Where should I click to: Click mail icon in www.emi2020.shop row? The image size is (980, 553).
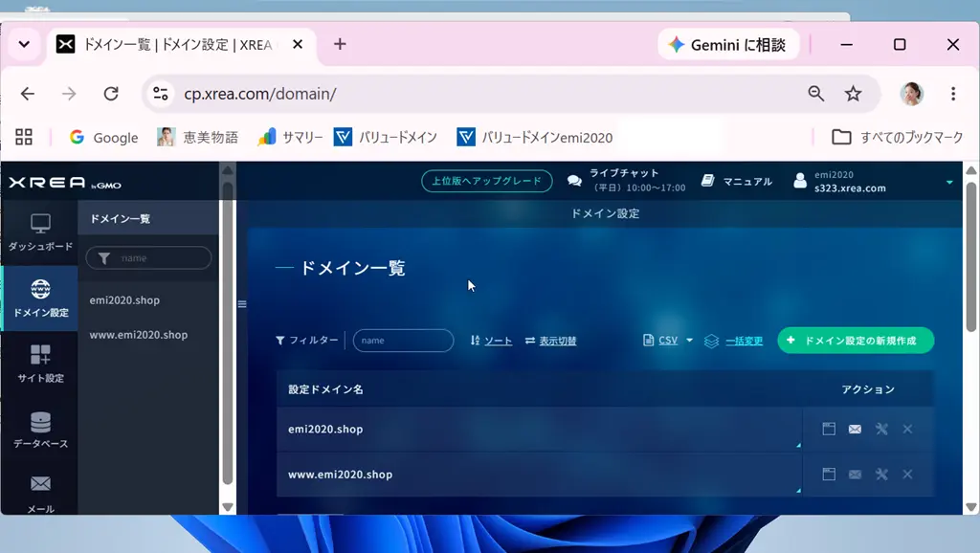pyautogui.click(x=855, y=475)
